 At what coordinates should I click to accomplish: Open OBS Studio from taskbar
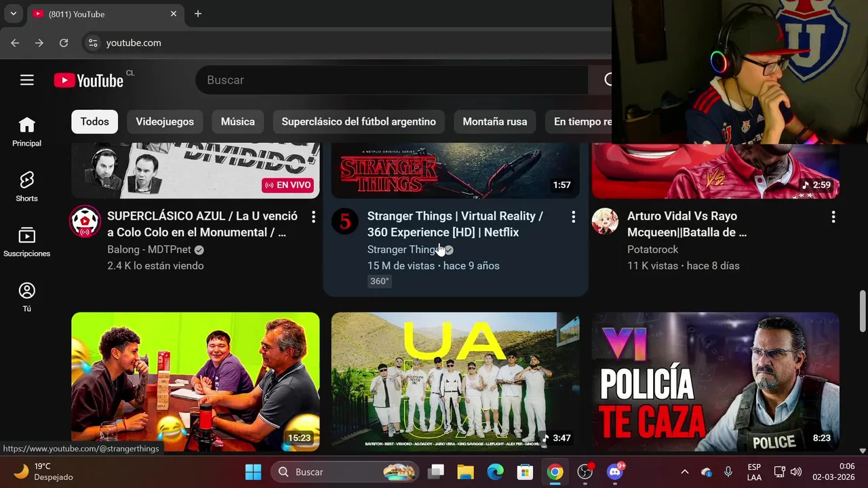pyautogui.click(x=585, y=472)
